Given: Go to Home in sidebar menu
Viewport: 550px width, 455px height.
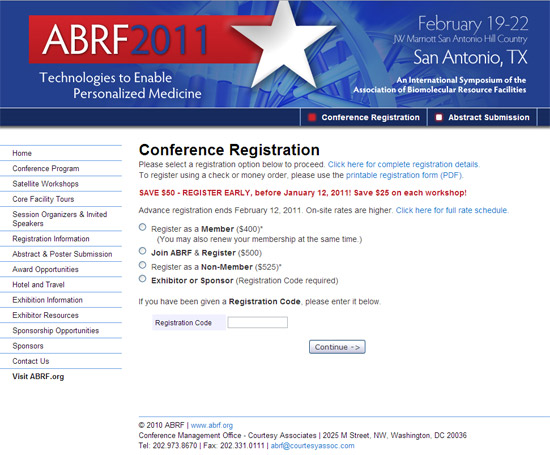Looking at the screenshot, I should (22, 153).
